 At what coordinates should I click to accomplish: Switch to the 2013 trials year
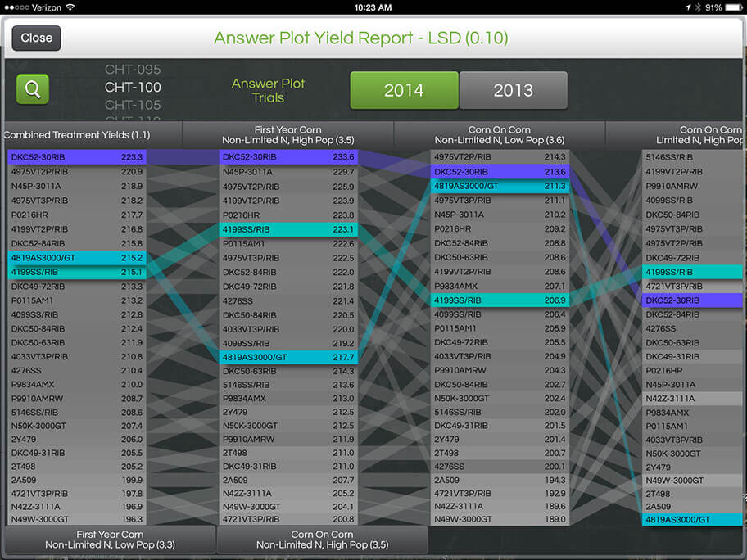pos(513,90)
